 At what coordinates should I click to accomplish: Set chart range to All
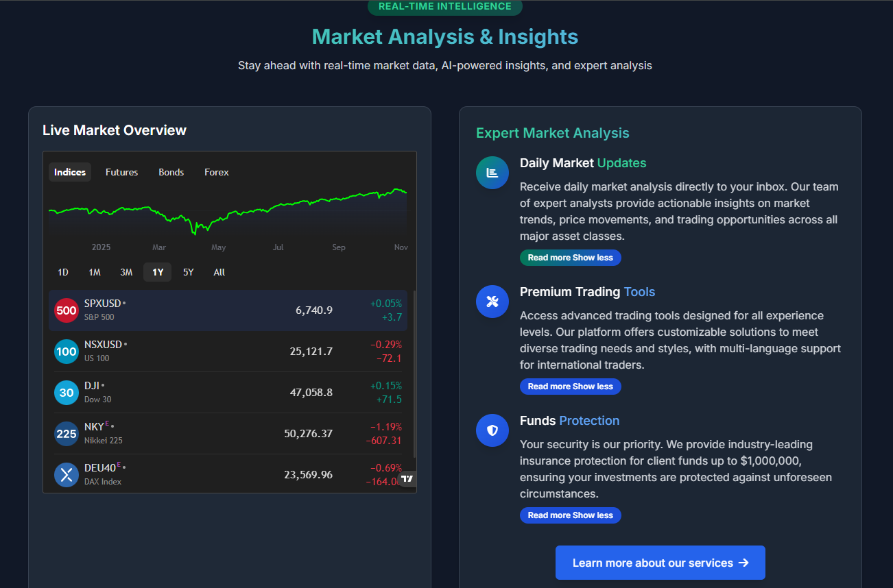[219, 272]
